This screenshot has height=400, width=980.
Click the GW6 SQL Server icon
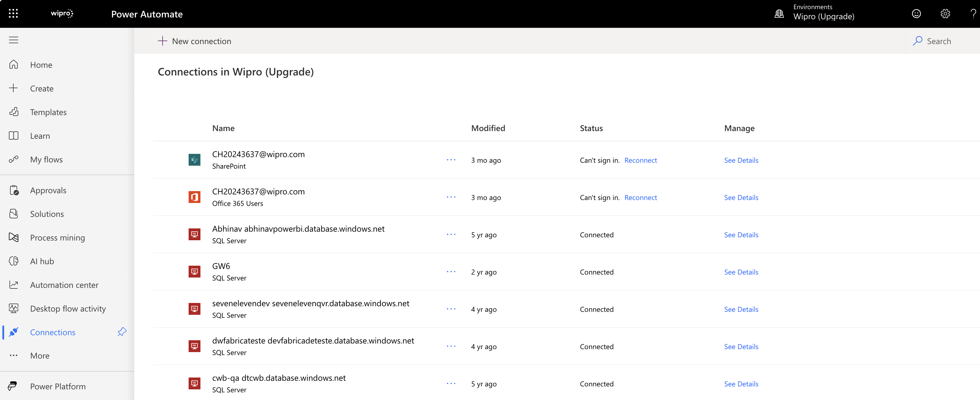pyautogui.click(x=195, y=272)
